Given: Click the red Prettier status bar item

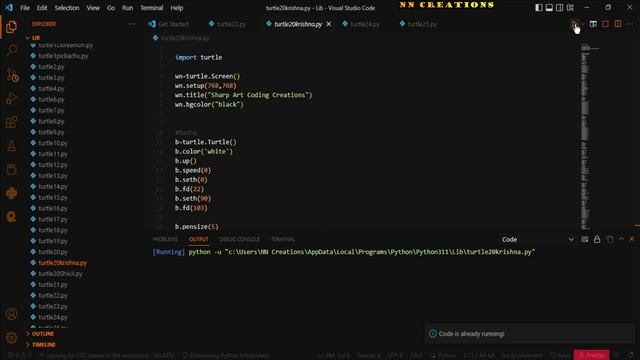Looking at the screenshot, I should [x=591, y=355].
